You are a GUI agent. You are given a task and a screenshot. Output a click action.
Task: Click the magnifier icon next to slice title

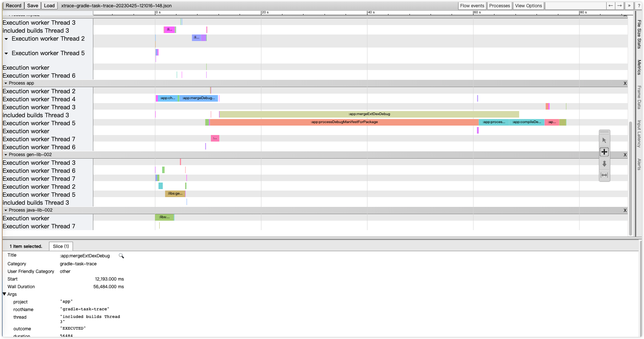tap(121, 256)
